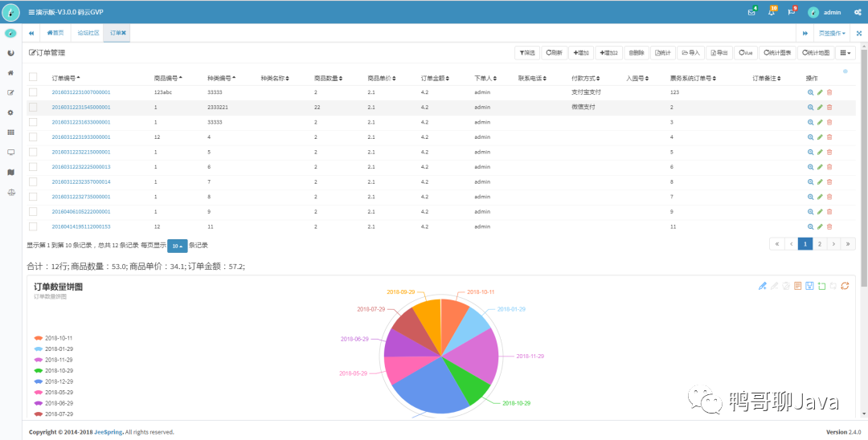Check the box for order 20160414195112000153
Image resolution: width=868 pixels, height=440 pixels.
click(x=33, y=226)
